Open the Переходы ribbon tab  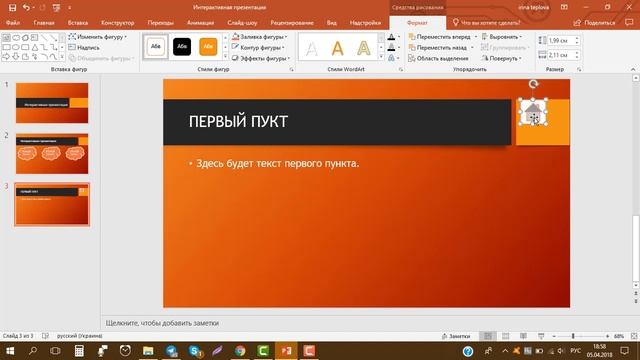pyautogui.click(x=160, y=23)
